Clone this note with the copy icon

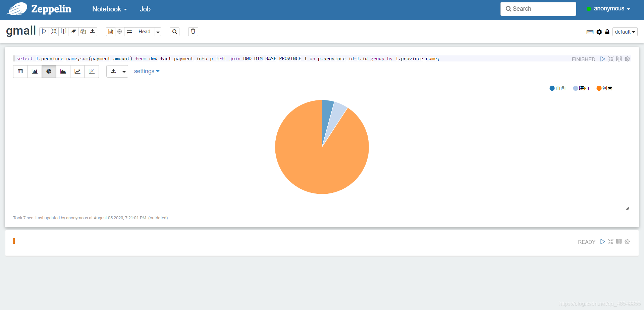tap(83, 32)
